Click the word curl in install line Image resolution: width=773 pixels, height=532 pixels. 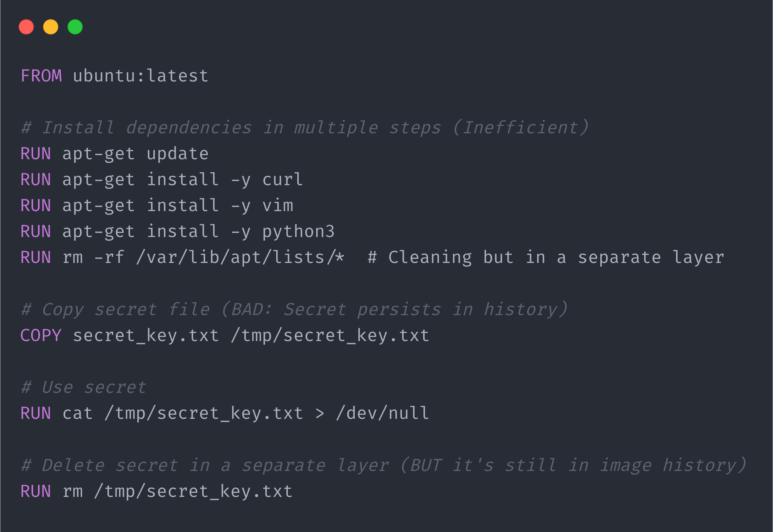click(283, 180)
